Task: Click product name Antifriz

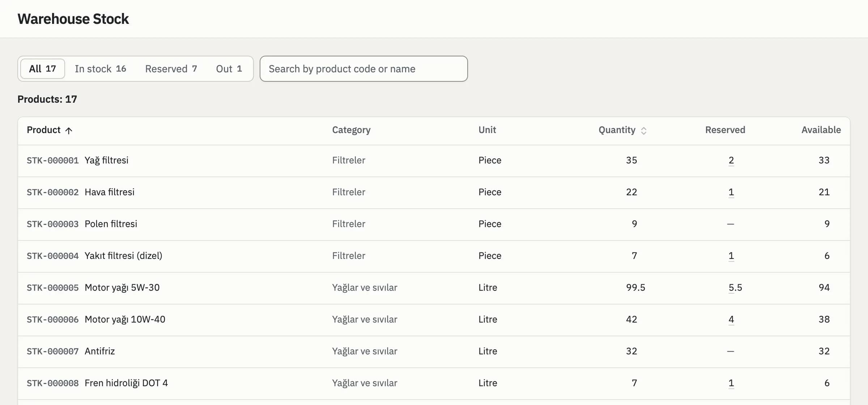Action: coord(100,351)
